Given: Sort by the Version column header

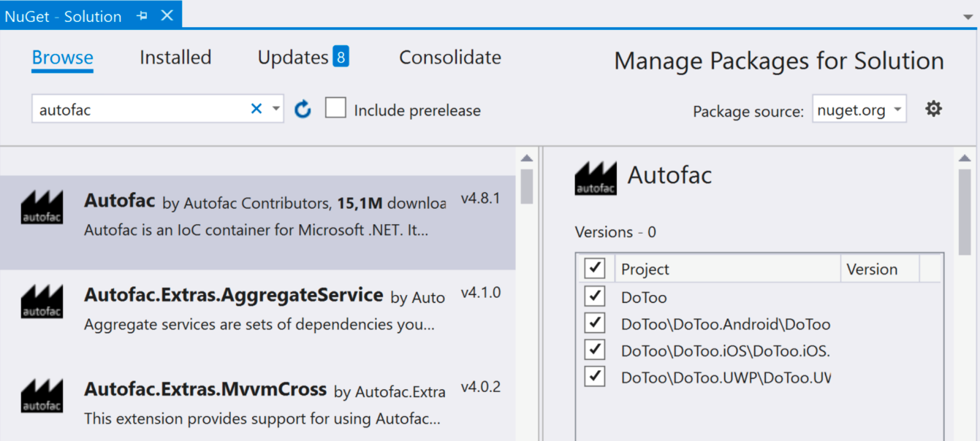Looking at the screenshot, I should tap(880, 269).
